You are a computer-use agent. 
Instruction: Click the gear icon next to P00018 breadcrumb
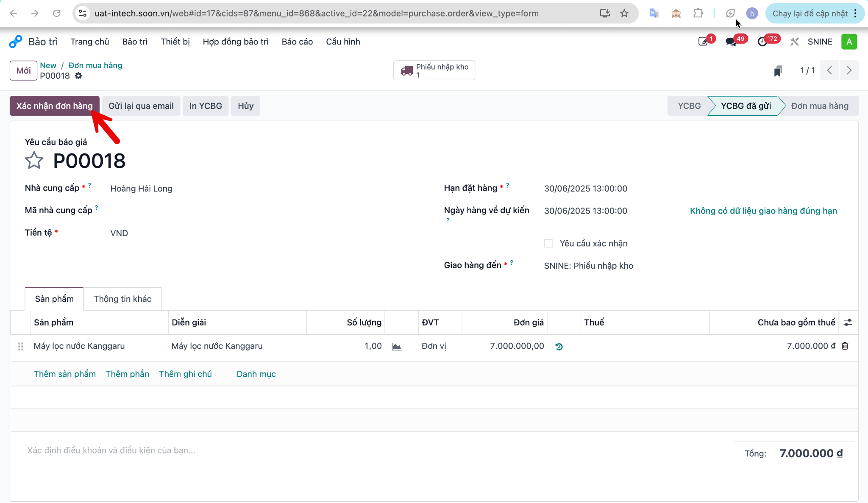(78, 76)
